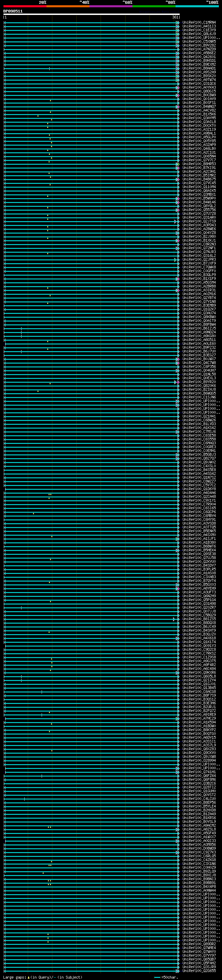Image resolution: width=222 pixels, height=980 pixels.
Task: Select hit UniRef100_B5GBJ3
Action: tap(199, 455)
